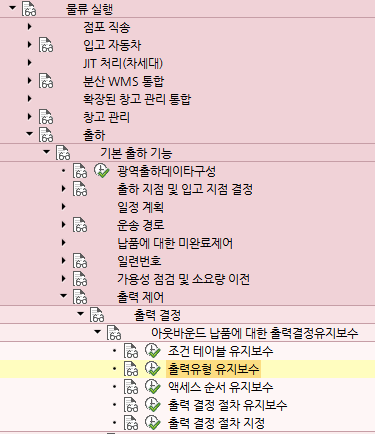Expand the 창고 관리 node
This screenshot has height=434, width=375.
pyautogui.click(x=30, y=116)
